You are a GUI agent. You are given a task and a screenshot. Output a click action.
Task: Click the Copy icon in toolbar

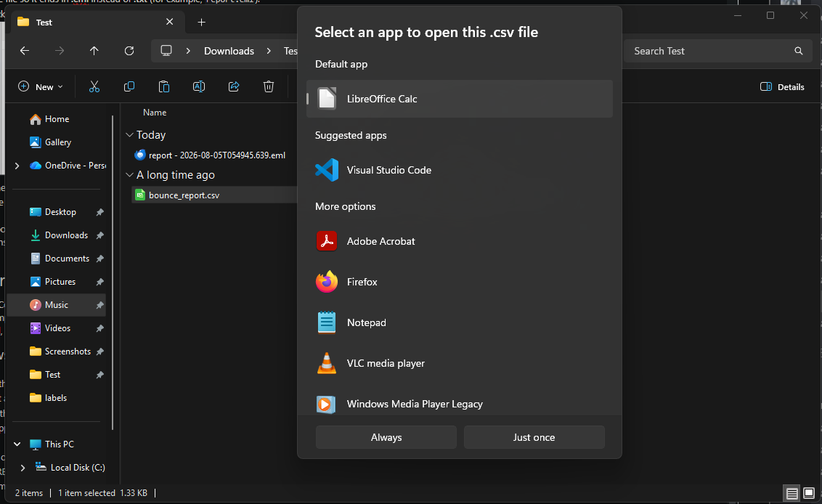(129, 86)
